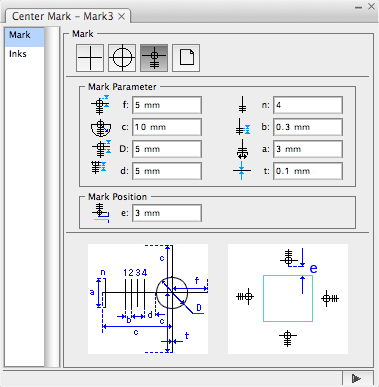The image size is (379, 387).
Task: Focus the lowercase d distance field
Action: pos(167,171)
